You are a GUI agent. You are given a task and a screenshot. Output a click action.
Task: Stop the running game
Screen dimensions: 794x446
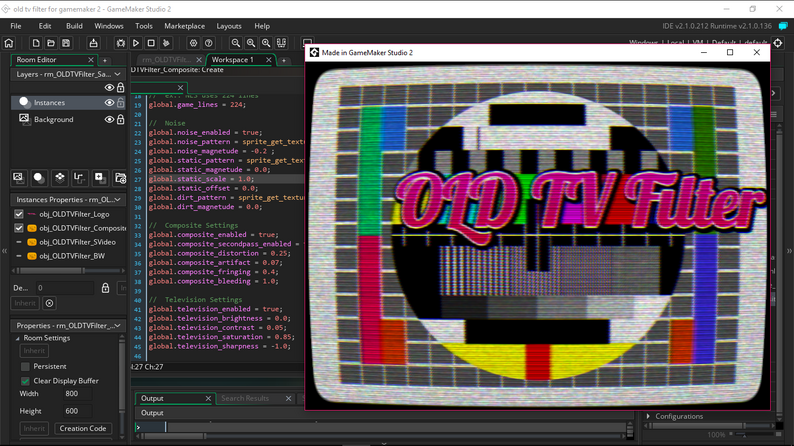[151, 43]
